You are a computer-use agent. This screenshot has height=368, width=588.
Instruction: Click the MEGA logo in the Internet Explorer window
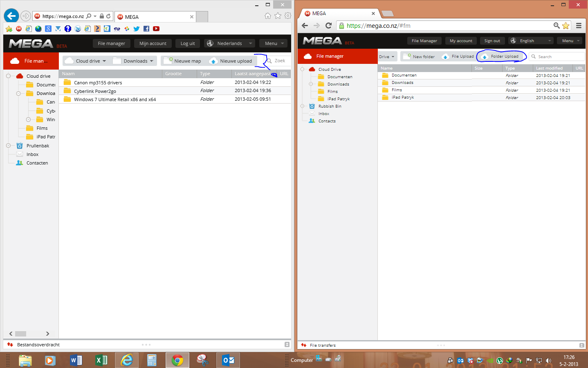(x=31, y=43)
